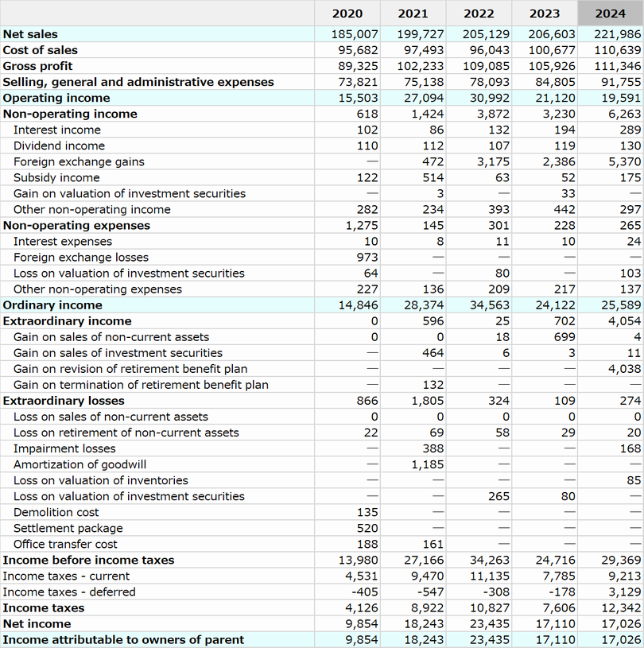Screen dimensions: 644x648
Task: Select the highlighted 2024 column header
Action: [x=611, y=14]
